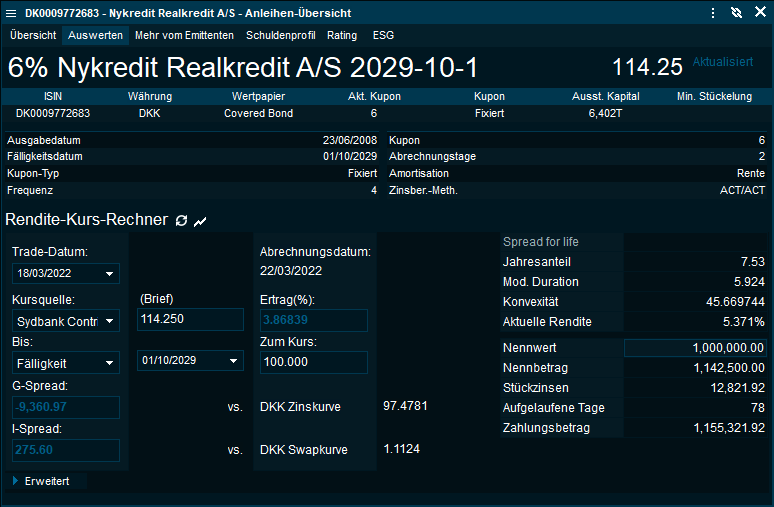The image size is (774, 507).
Task: Open the hamburger menu in title bar
Action: (712, 12)
